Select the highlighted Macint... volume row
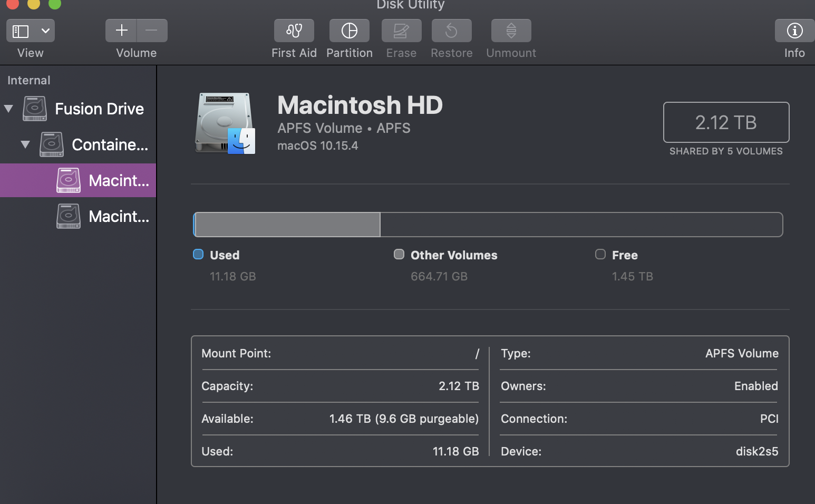Image resolution: width=815 pixels, height=504 pixels. pos(78,180)
